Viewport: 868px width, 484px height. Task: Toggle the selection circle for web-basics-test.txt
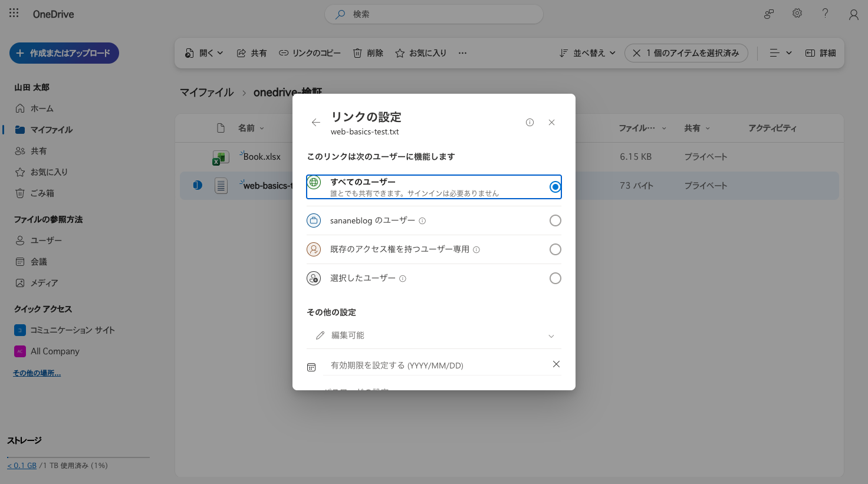(x=198, y=185)
